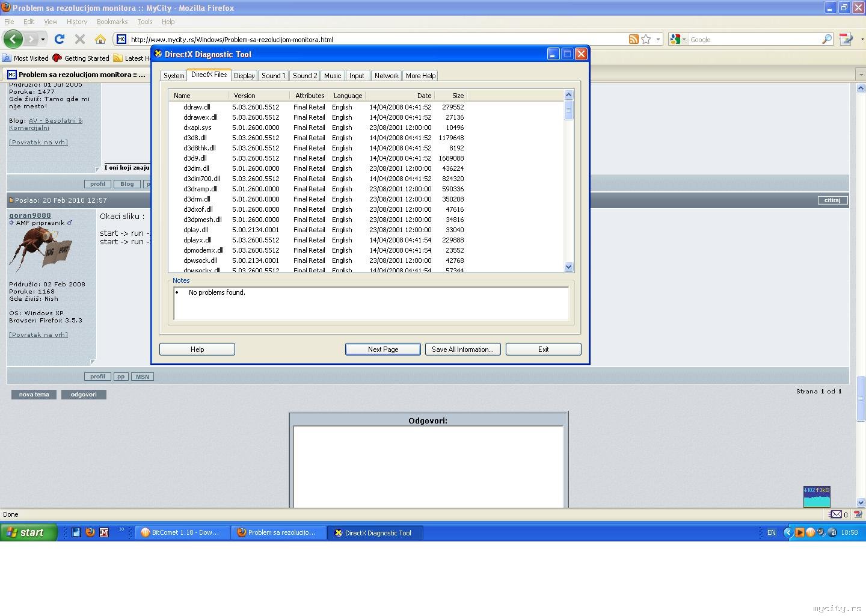Open the More Help tab
The height and width of the screenshot is (616, 866).
(420, 76)
